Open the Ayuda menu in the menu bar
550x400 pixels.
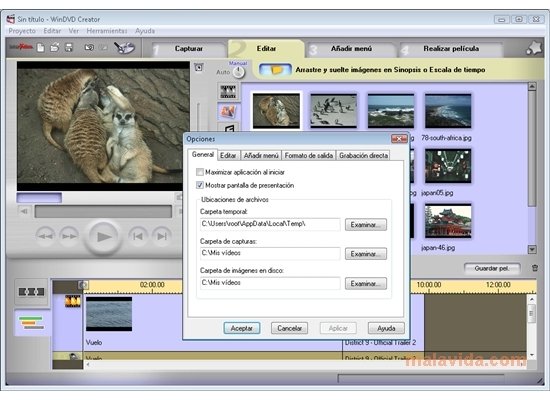tap(145, 31)
